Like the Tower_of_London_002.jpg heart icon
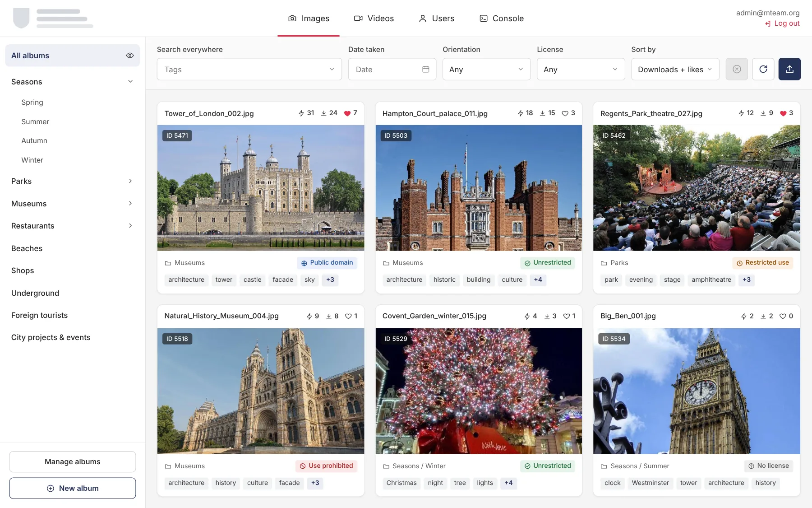This screenshot has width=812, height=508. [x=347, y=113]
